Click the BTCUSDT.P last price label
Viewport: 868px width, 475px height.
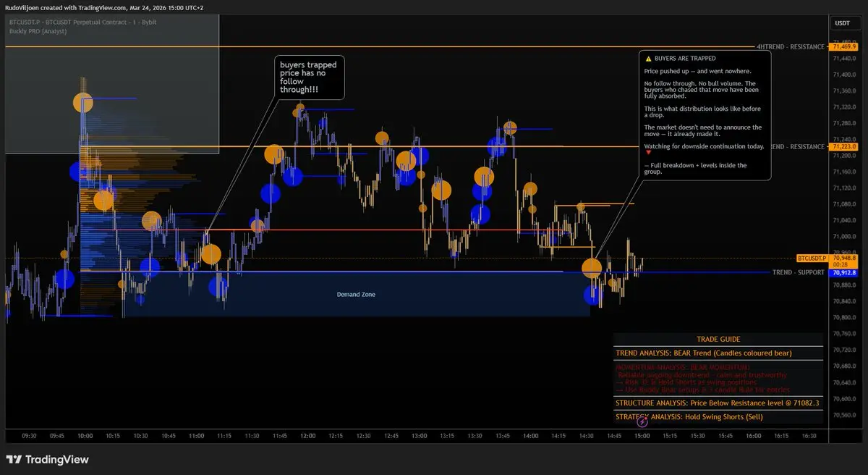pyautogui.click(x=812, y=258)
